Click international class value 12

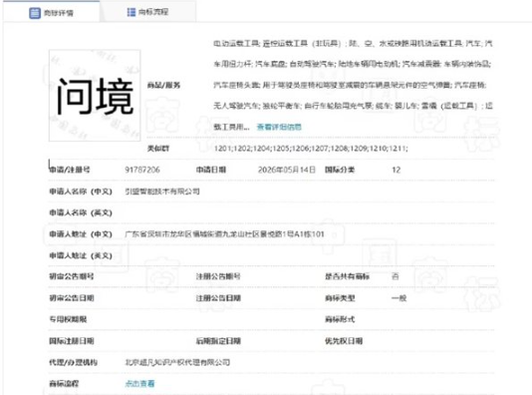pyautogui.click(x=397, y=170)
